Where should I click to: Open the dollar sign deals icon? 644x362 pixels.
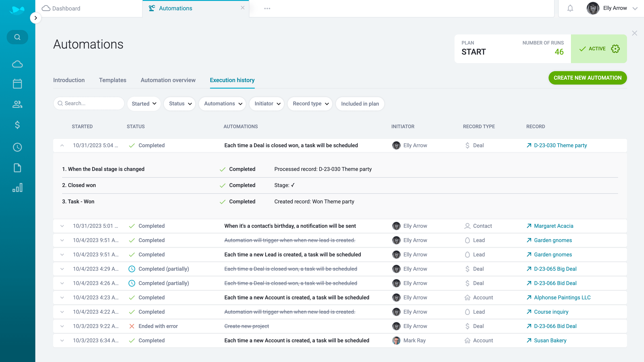pos(17,125)
